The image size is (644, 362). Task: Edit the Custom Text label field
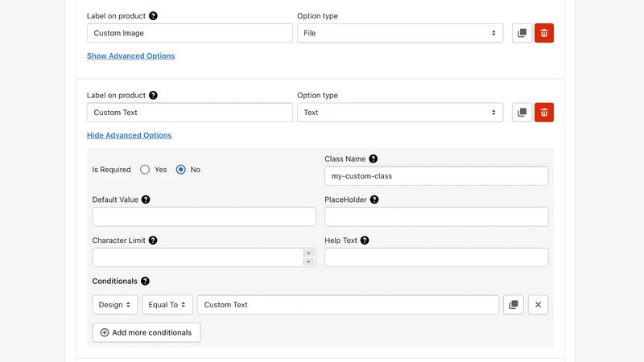[190, 113]
